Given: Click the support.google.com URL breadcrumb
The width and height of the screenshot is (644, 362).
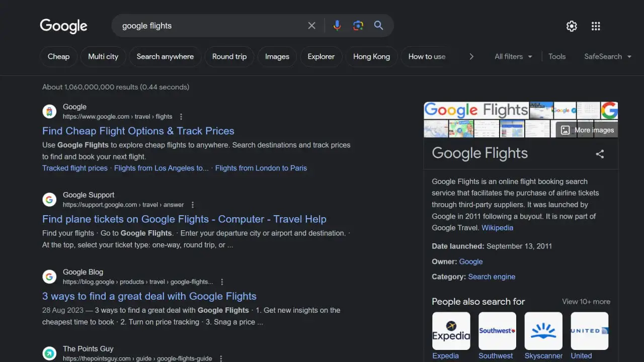Looking at the screenshot, I should tap(123, 205).
